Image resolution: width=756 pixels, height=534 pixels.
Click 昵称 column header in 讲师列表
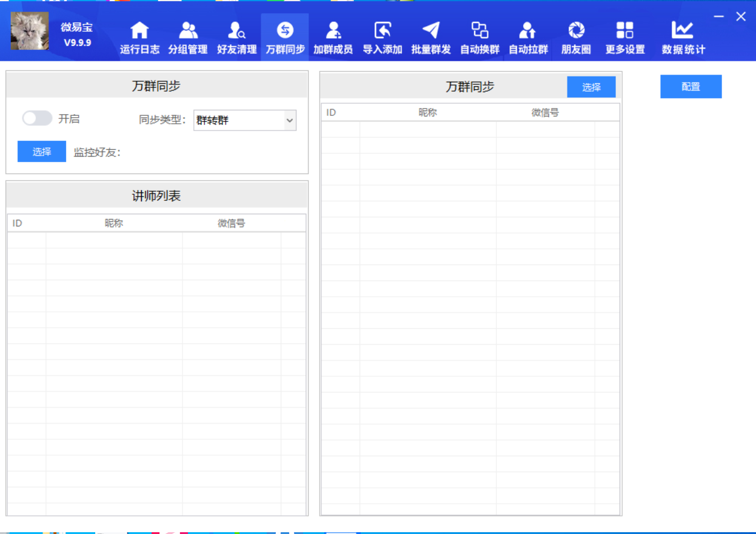click(114, 223)
